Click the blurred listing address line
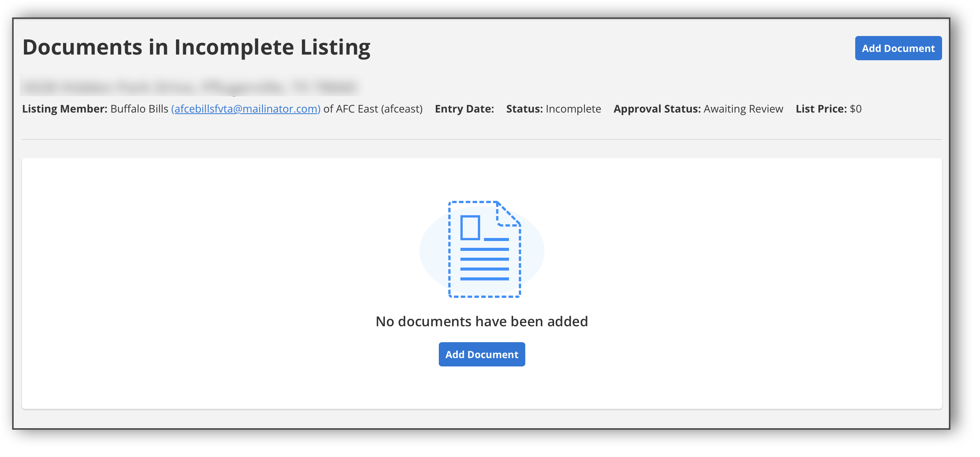Screen dimensions: 980x457 [x=190, y=86]
